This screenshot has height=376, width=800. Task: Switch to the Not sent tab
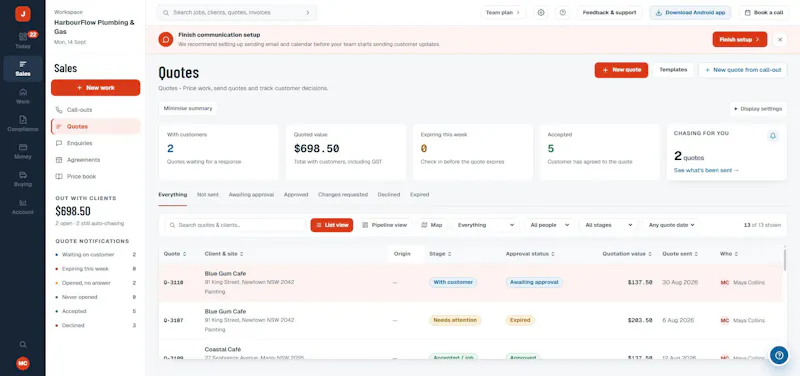click(x=208, y=195)
